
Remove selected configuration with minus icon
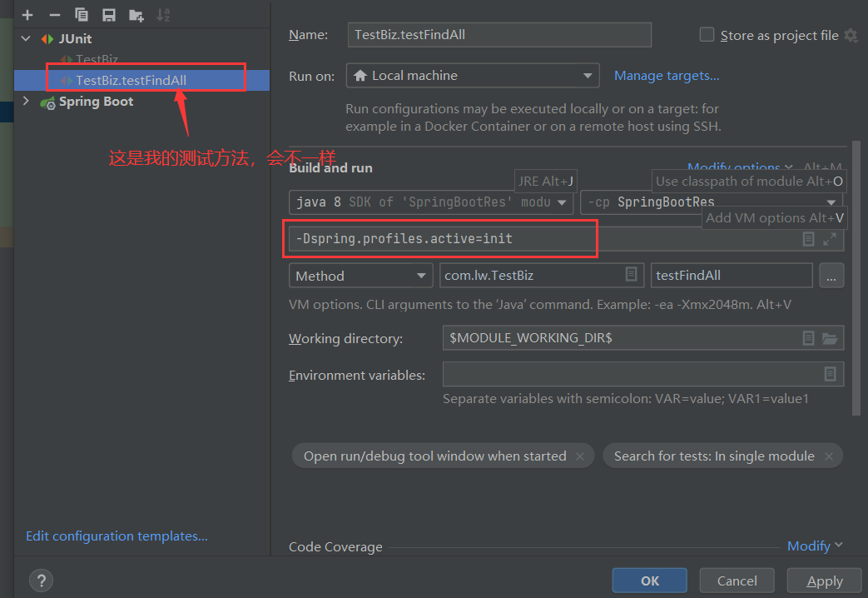[x=54, y=15]
